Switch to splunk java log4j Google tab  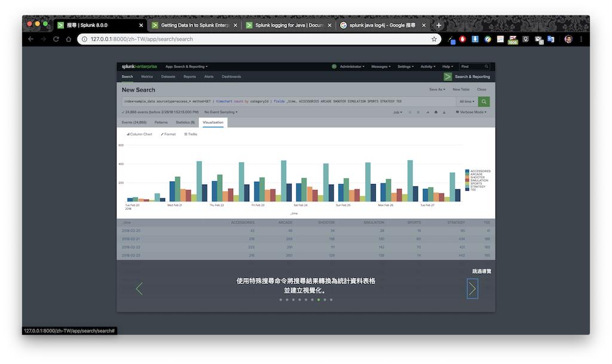[382, 25]
